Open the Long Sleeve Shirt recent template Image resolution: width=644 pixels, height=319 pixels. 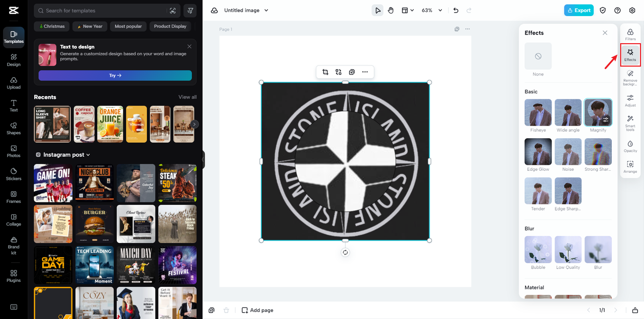point(52,124)
